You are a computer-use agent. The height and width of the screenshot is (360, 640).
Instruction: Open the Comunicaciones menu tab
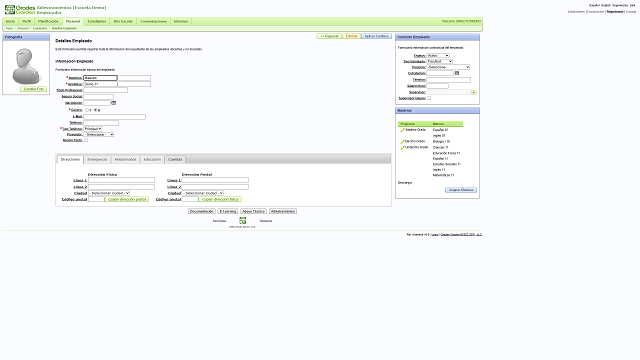click(x=153, y=21)
